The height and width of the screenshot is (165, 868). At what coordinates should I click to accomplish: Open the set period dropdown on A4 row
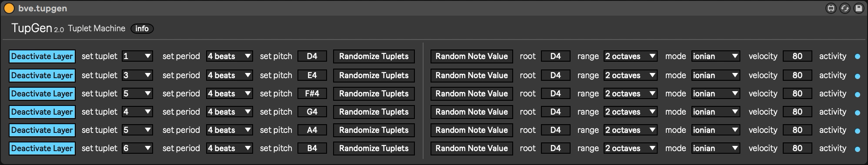coord(229,130)
